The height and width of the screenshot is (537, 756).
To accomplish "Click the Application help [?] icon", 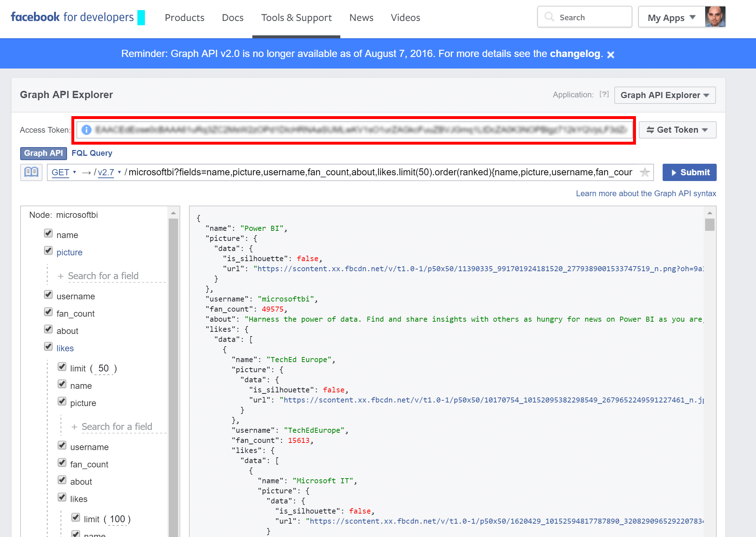I will [604, 94].
